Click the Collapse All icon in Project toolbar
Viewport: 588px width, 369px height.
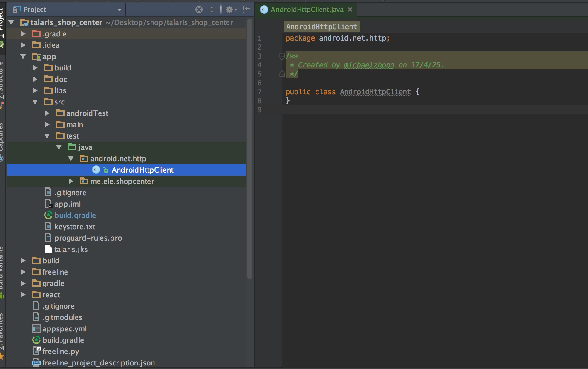pyautogui.click(x=212, y=10)
